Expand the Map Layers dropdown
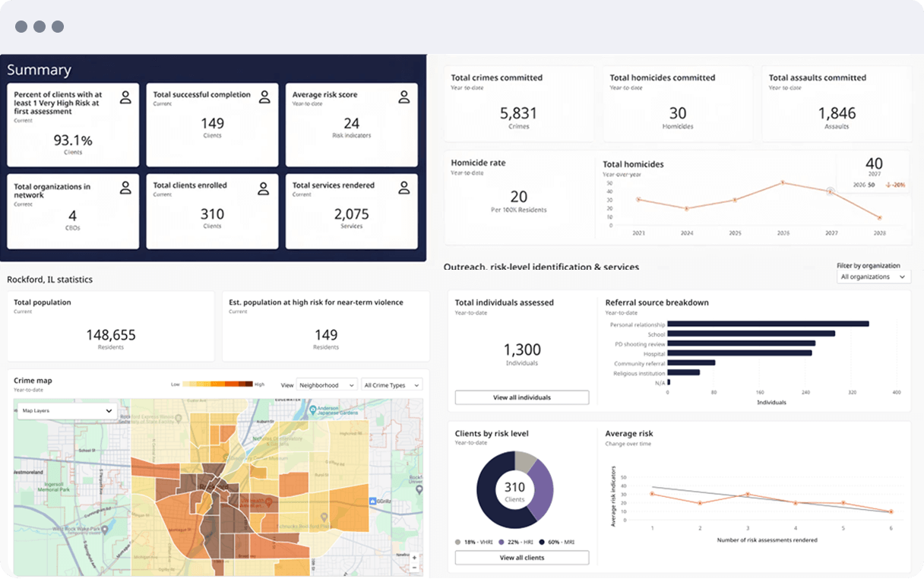This screenshot has height=579, width=924. pyautogui.click(x=67, y=410)
